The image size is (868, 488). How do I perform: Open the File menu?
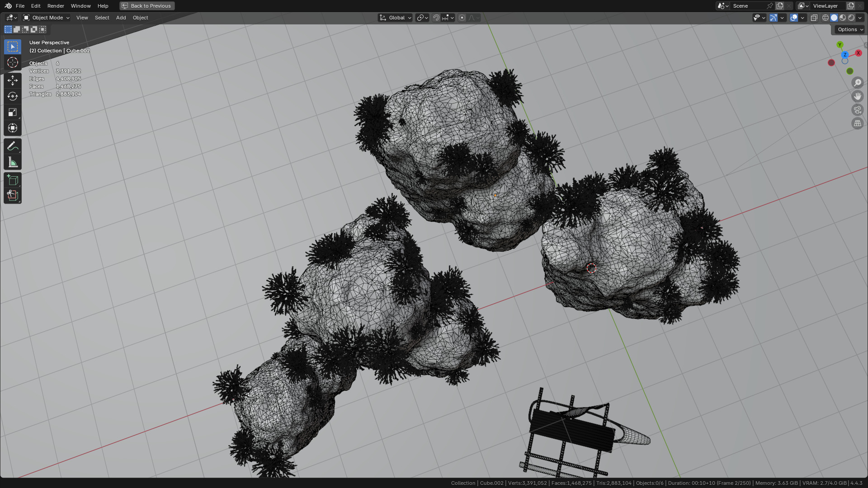tap(20, 6)
